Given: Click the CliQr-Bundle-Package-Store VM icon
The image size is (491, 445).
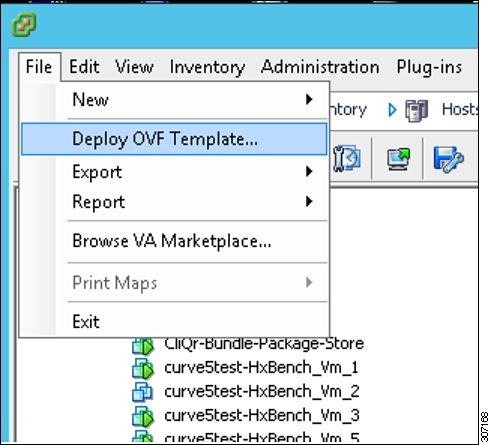Looking at the screenshot, I should point(143,345).
